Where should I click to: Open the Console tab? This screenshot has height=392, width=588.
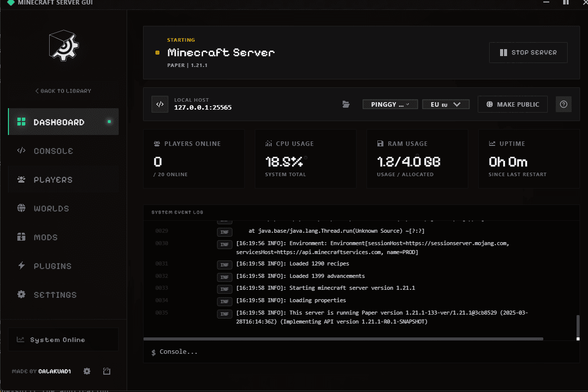pyautogui.click(x=64, y=151)
